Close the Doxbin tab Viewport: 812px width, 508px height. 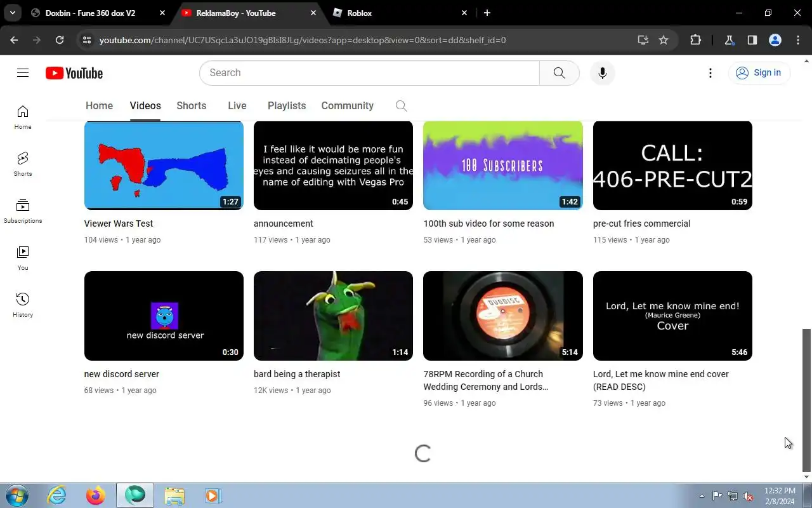162,13
